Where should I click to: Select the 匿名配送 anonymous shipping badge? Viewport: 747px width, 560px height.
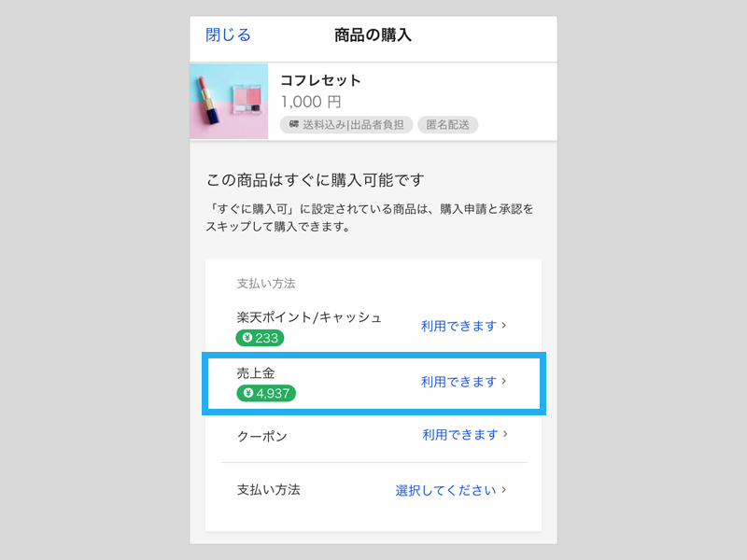[446, 123]
